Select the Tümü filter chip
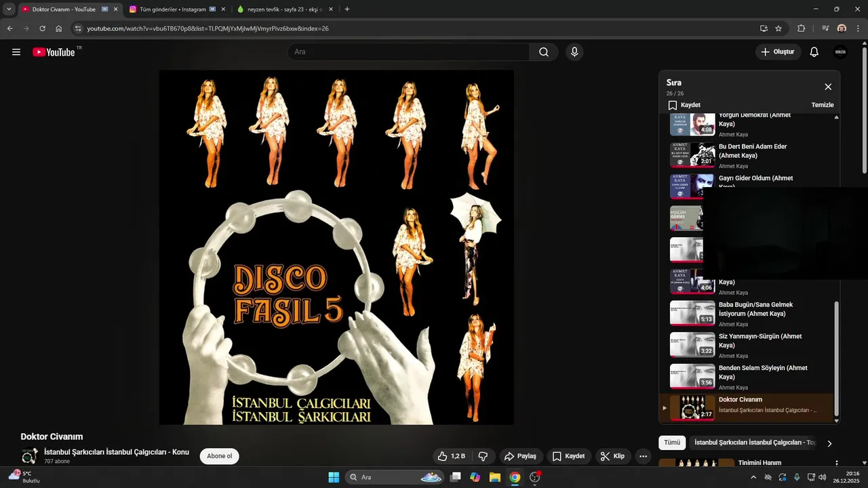The image size is (868, 488). coord(672,443)
